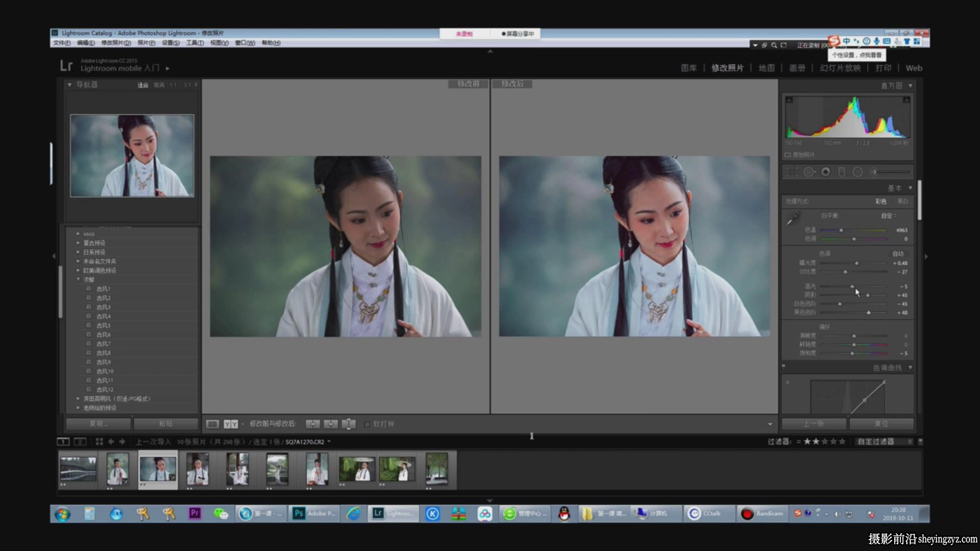The height and width of the screenshot is (551, 980).
Task: Click the 复制 copy settings button
Action: (98, 424)
